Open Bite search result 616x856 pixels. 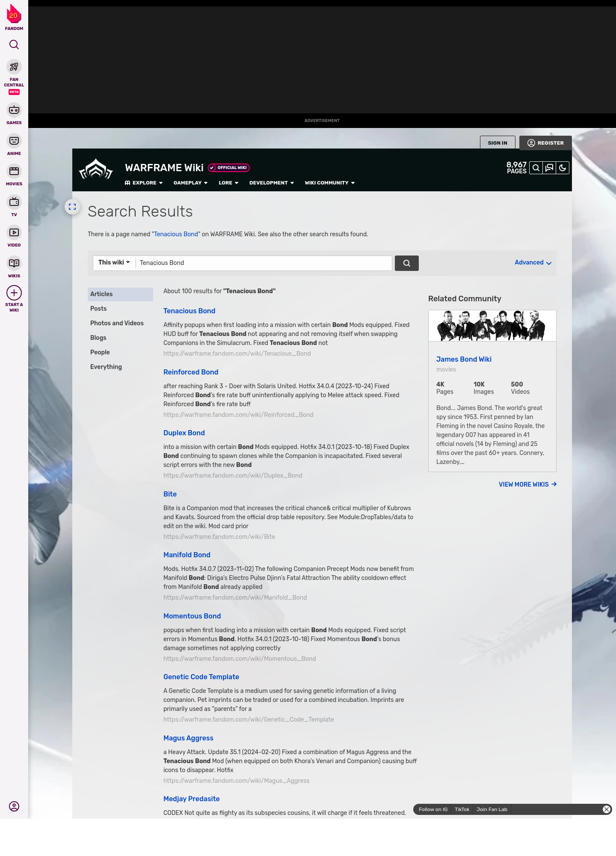tap(170, 494)
